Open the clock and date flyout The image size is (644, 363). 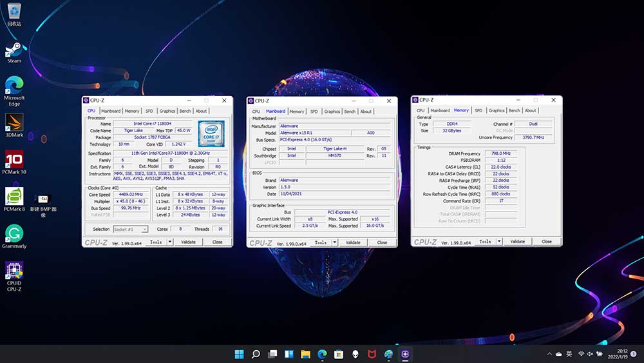(618, 354)
